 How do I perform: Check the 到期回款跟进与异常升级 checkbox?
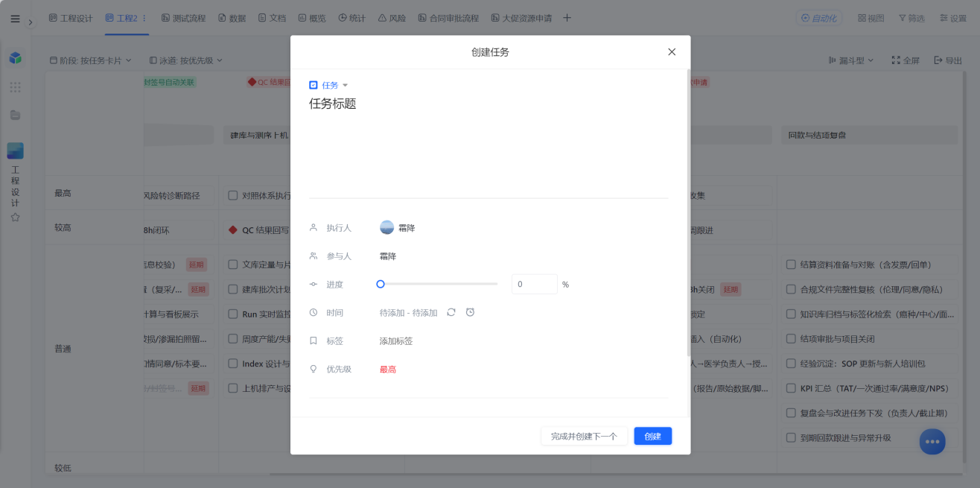(791, 437)
